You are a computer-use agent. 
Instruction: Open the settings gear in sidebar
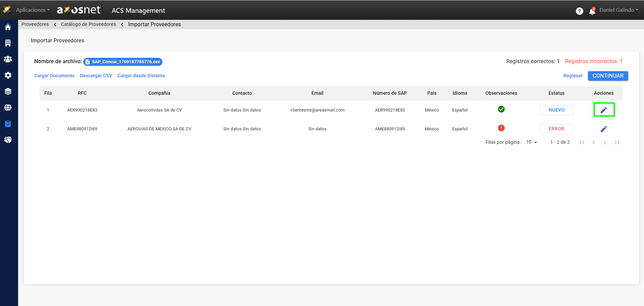coord(8,75)
